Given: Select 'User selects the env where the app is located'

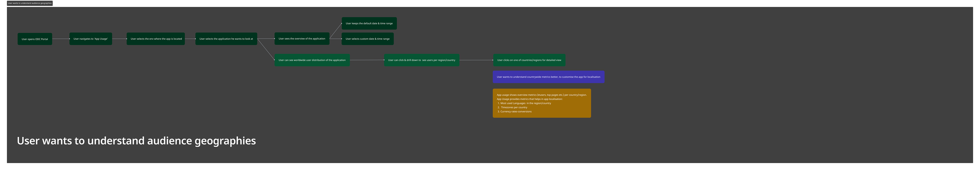Looking at the screenshot, I should [156, 39].
